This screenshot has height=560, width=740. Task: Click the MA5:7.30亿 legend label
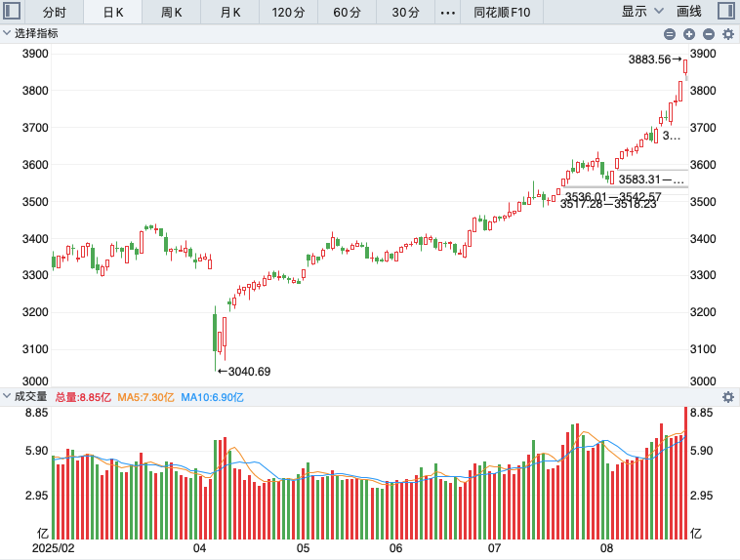coord(145,397)
